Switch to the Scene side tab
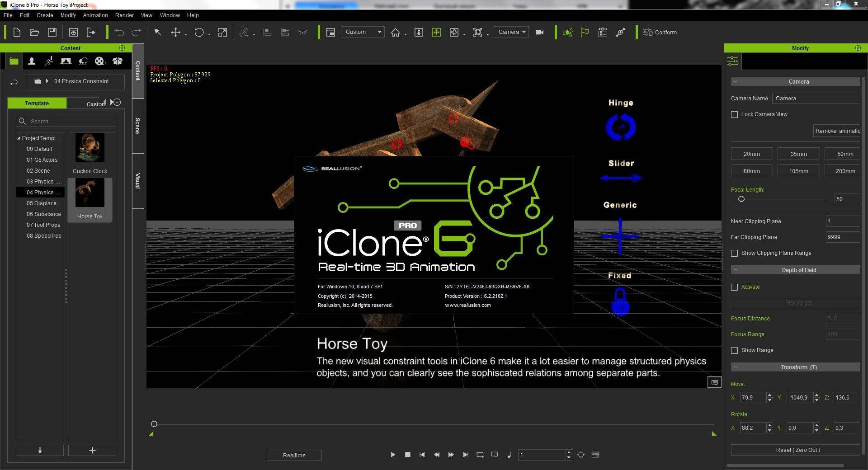Viewport: 868px width, 470px height. pyautogui.click(x=138, y=126)
